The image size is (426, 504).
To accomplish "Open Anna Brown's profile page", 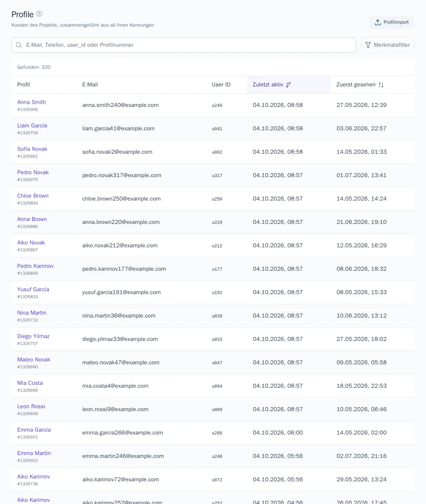I will (32, 219).
